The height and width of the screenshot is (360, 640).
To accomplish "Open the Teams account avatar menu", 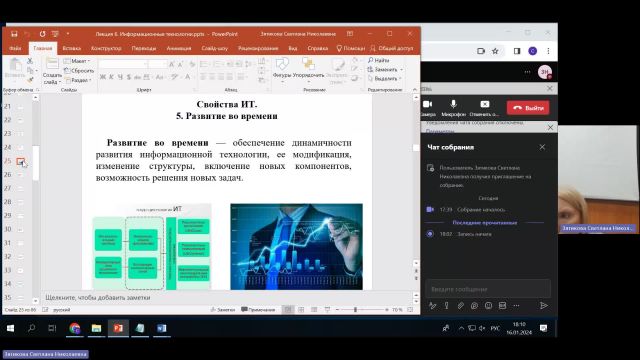I will point(545,72).
